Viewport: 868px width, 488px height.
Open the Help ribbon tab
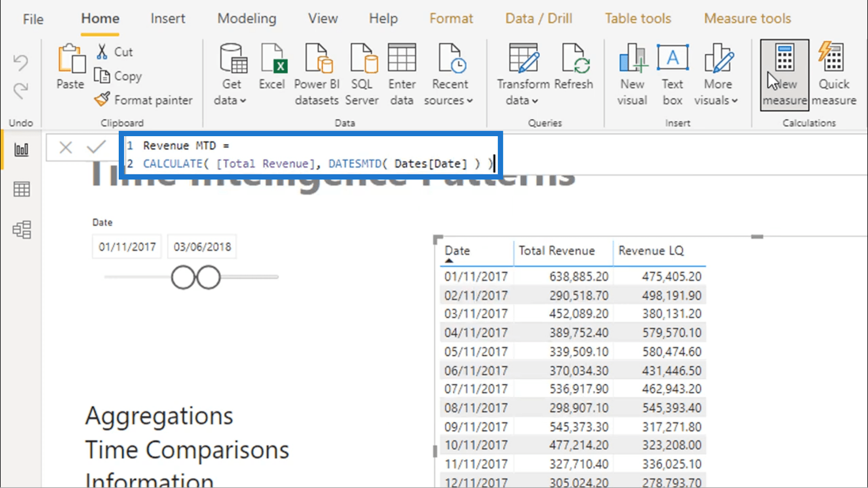(384, 18)
